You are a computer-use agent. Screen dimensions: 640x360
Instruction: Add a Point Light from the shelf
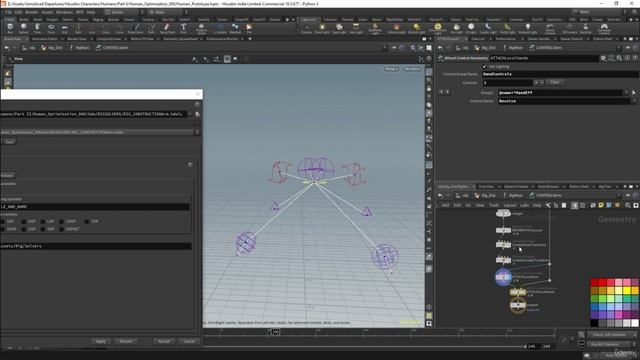click(322, 29)
